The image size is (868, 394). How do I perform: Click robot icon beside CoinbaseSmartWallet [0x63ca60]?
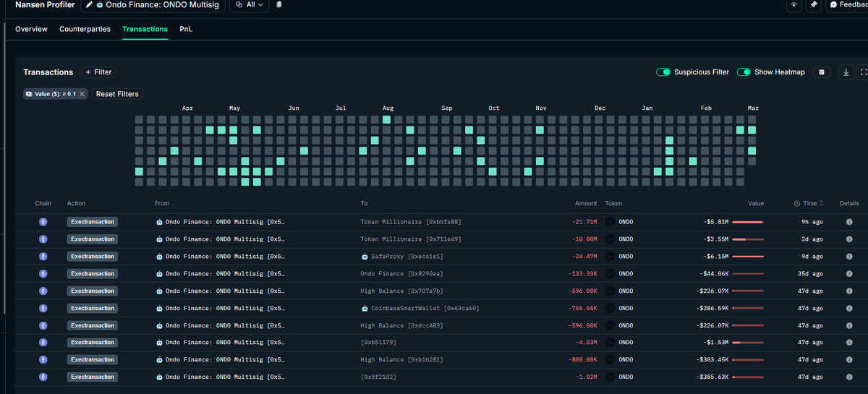coord(365,308)
